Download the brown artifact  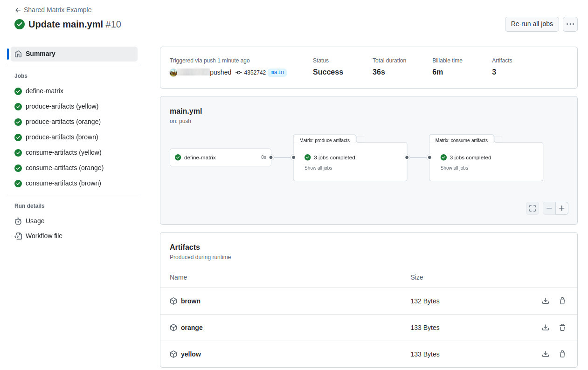point(545,301)
